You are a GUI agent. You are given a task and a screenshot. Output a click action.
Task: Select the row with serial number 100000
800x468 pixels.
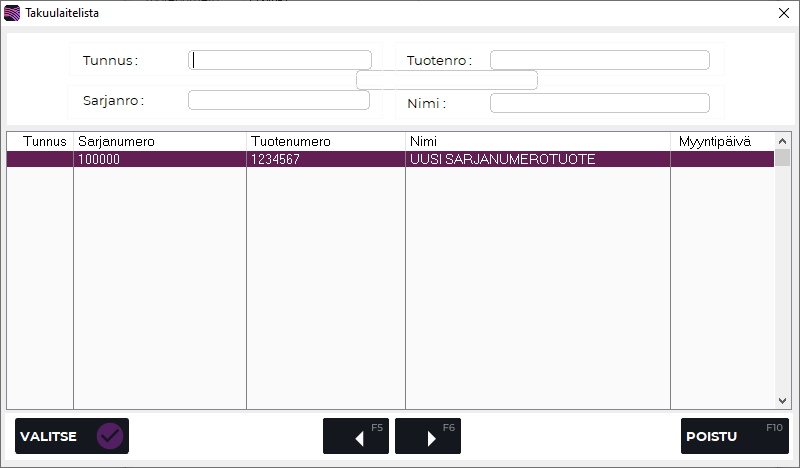point(158,159)
